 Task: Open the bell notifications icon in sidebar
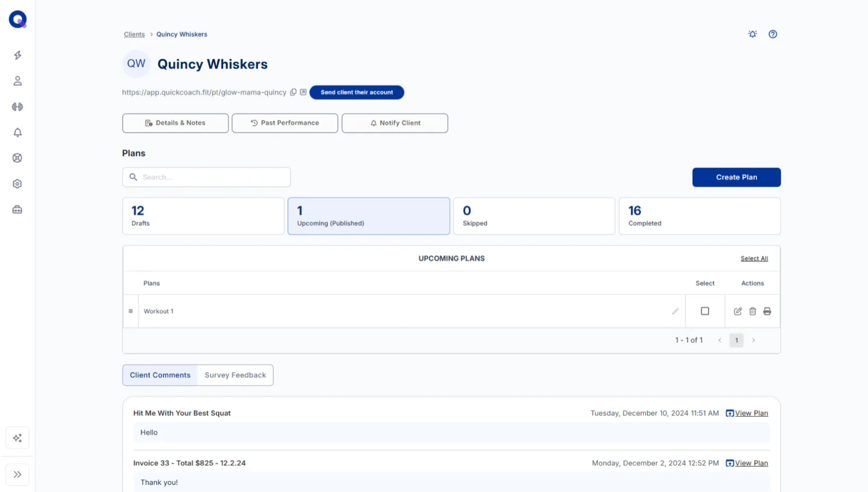17,133
